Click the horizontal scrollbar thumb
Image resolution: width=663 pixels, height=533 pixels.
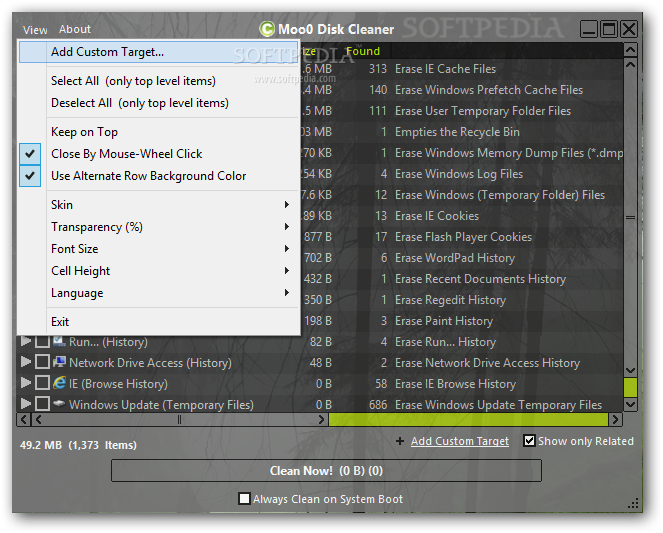pos(179,419)
